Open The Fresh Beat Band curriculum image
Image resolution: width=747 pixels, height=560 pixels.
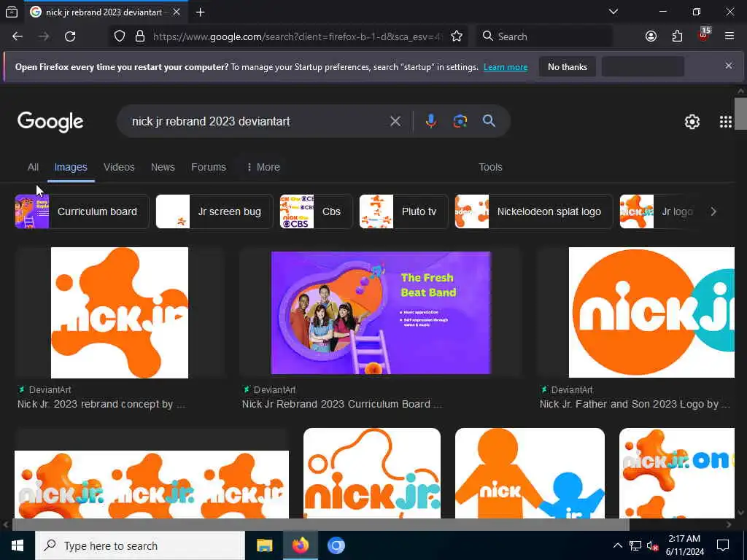(x=381, y=312)
